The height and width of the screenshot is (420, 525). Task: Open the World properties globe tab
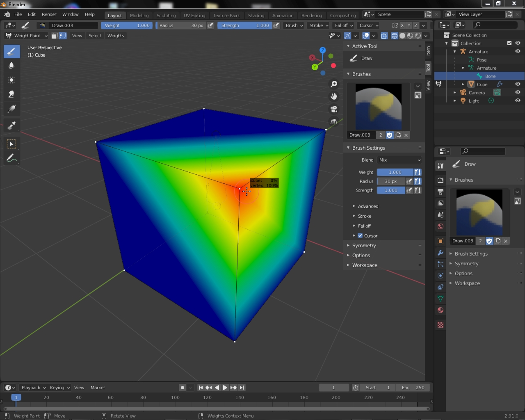(441, 226)
